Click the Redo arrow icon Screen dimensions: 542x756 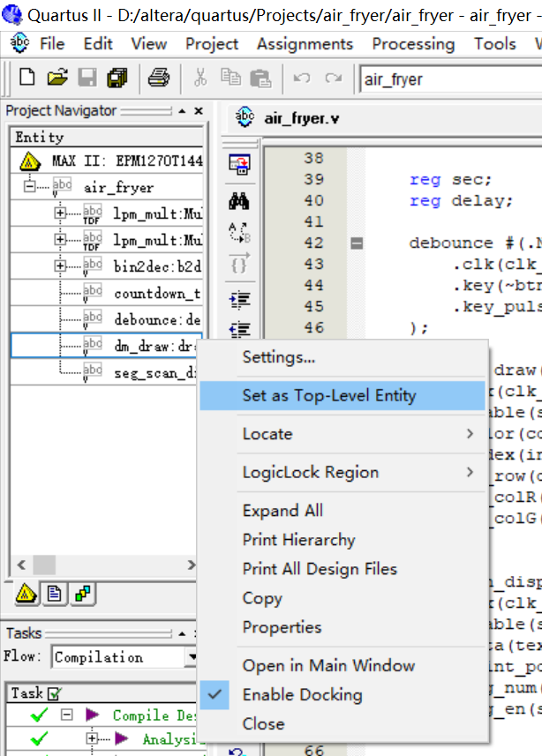coord(333,78)
